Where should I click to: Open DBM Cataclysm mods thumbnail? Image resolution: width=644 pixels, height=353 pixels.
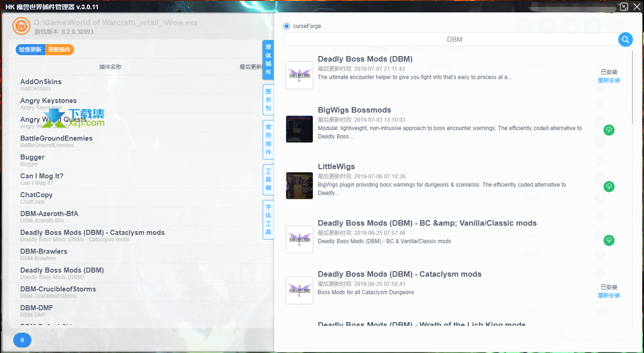[299, 290]
